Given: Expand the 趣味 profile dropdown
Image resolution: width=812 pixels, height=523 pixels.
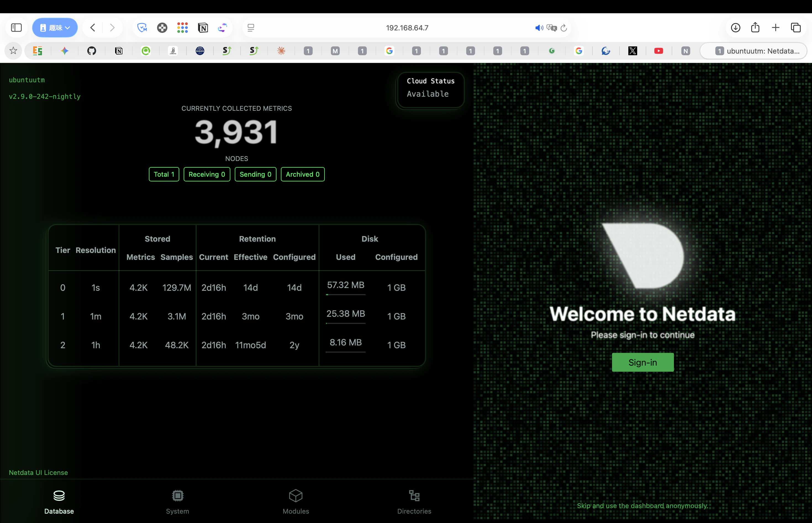Looking at the screenshot, I should (55, 28).
